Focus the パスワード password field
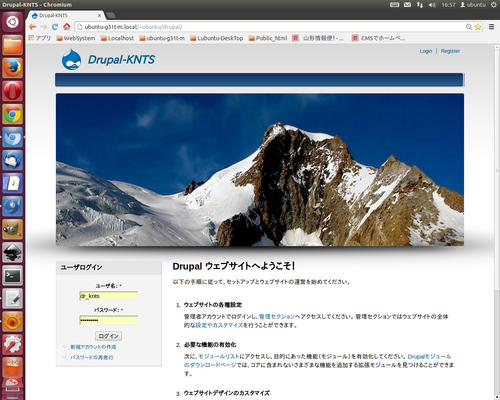500x400 pixels. 108,320
